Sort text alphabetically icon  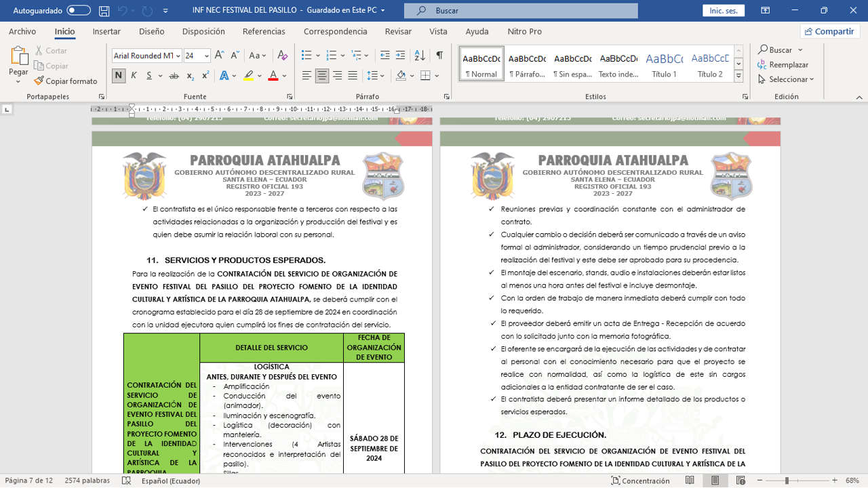(x=420, y=56)
